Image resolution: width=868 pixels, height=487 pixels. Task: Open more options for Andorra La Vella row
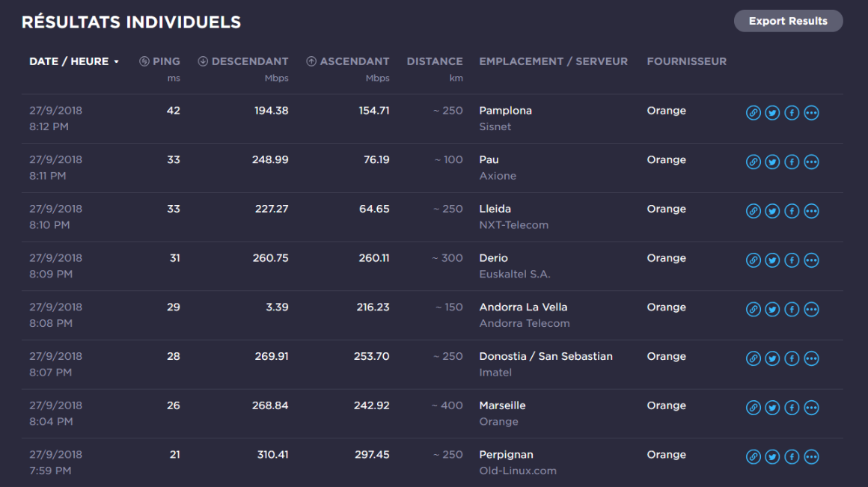coord(811,310)
